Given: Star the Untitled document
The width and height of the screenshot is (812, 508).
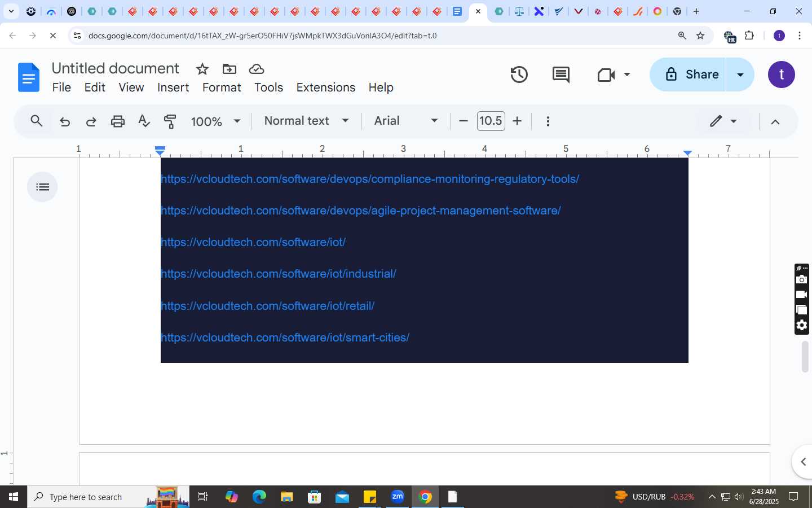Looking at the screenshot, I should 202,69.
